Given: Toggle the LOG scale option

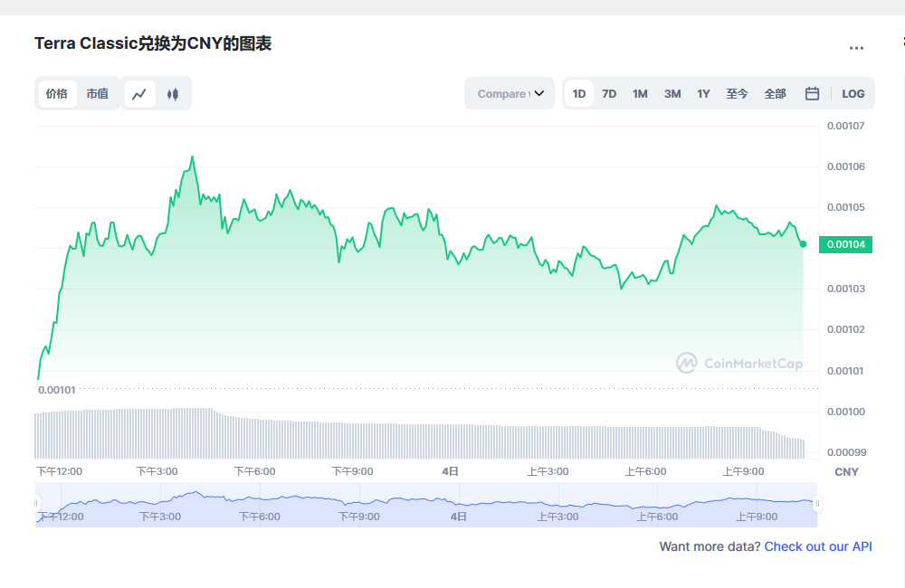Looking at the screenshot, I should pyautogui.click(x=853, y=93).
